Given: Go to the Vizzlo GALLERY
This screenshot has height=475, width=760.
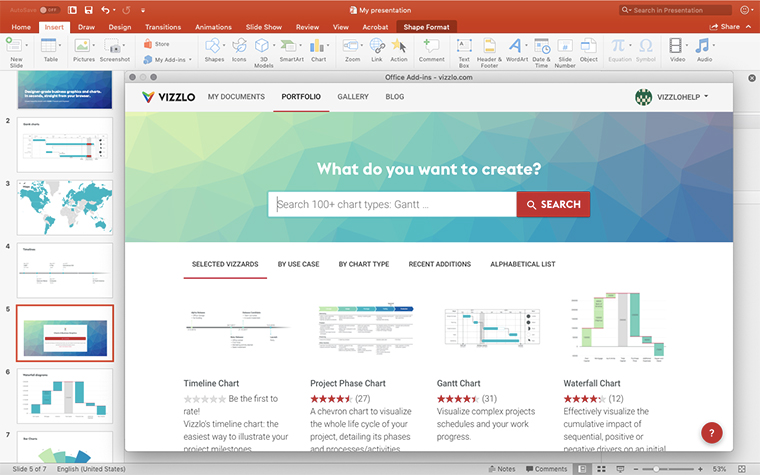Looking at the screenshot, I should (x=353, y=97).
